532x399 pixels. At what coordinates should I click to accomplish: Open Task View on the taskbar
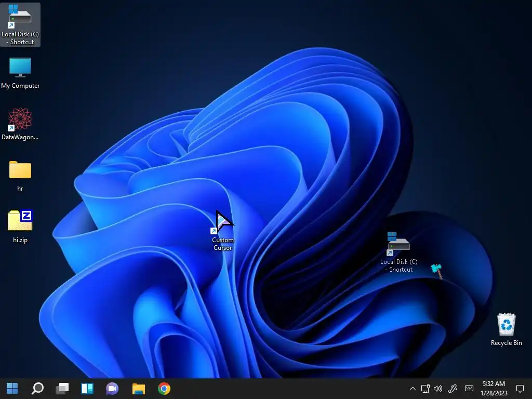(x=62, y=389)
